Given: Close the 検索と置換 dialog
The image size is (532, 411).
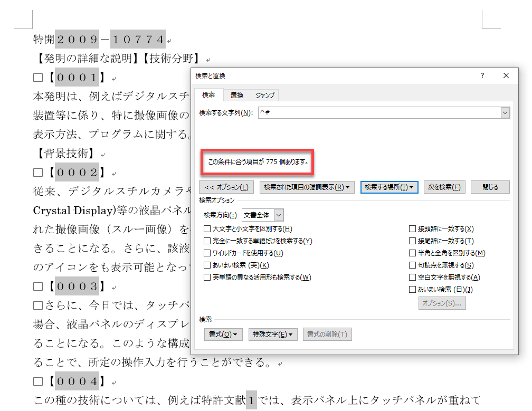Looking at the screenshot, I should [506, 76].
